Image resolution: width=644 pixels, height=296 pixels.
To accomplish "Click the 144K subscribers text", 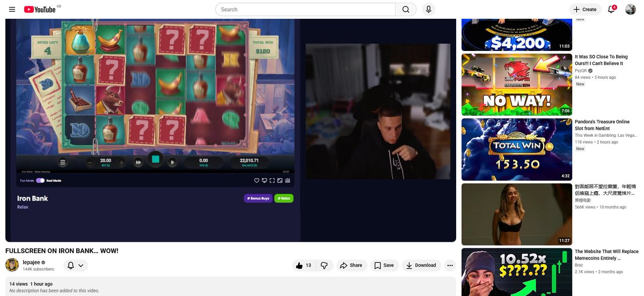I will click(x=38, y=269).
